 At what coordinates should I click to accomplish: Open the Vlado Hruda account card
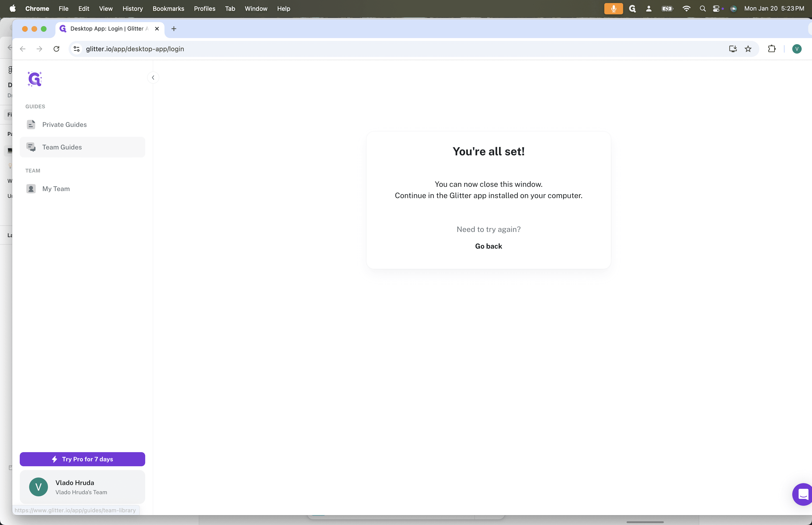coord(82,487)
